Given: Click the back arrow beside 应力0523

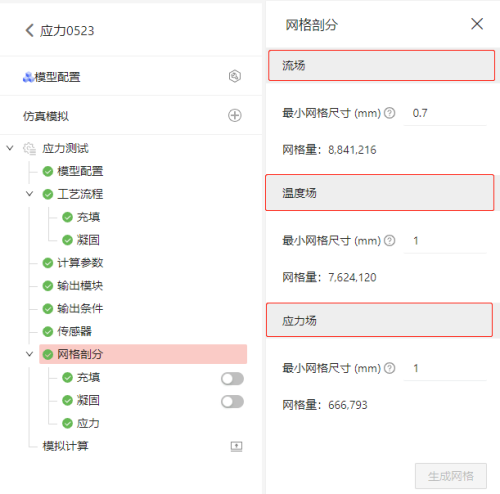Looking at the screenshot, I should point(29,30).
